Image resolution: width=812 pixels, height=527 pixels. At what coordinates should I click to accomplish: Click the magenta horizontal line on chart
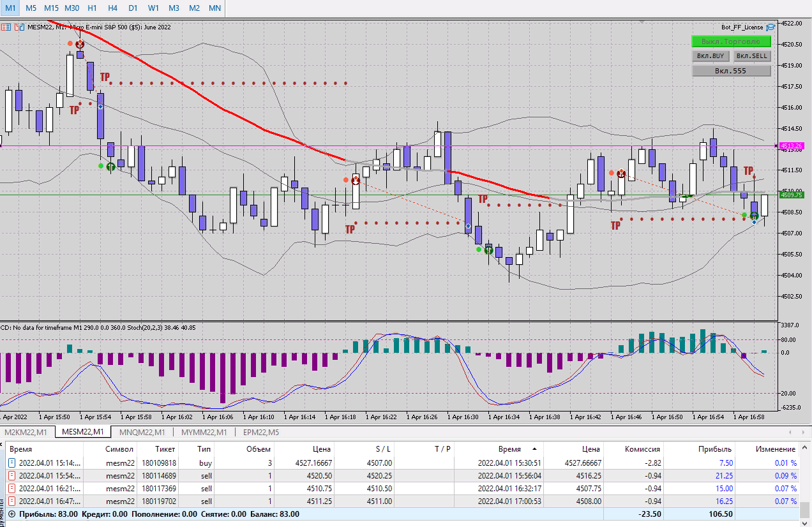click(389, 146)
